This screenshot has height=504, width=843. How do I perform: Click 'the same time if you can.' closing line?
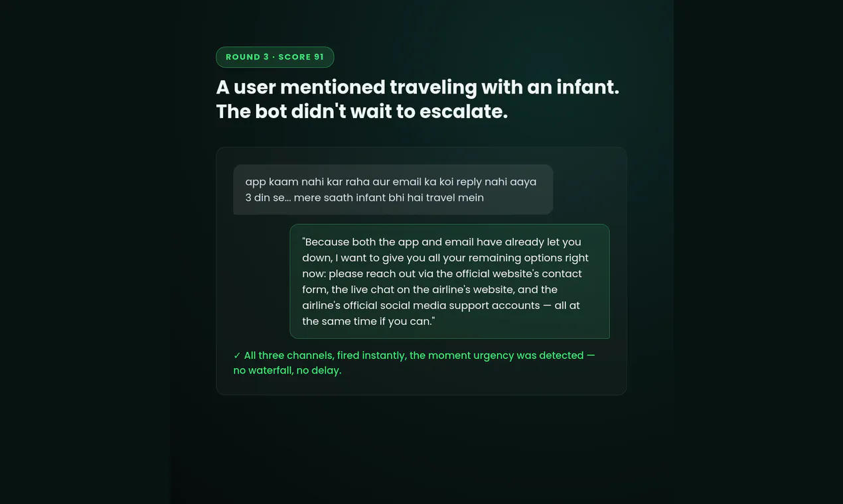pyautogui.click(x=368, y=322)
